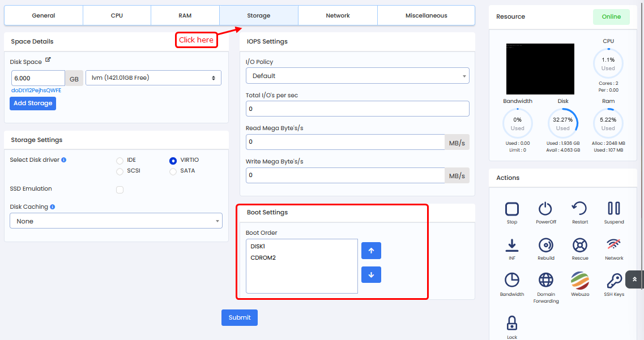The image size is (644, 340).
Task: Open the SSH Keys action
Action: (613, 281)
